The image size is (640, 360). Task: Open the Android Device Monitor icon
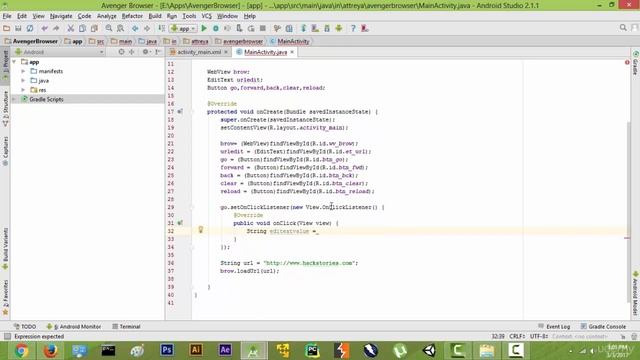339,28
